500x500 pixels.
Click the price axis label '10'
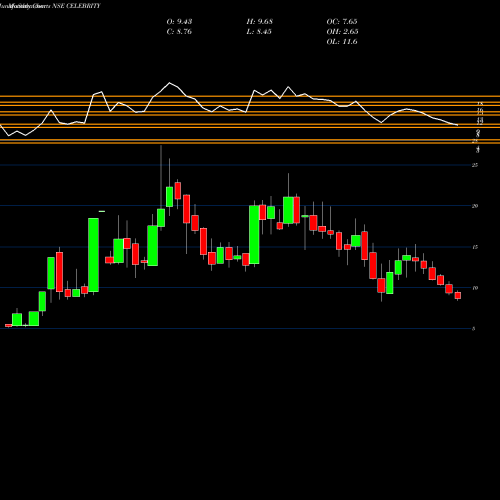[x=475, y=288]
